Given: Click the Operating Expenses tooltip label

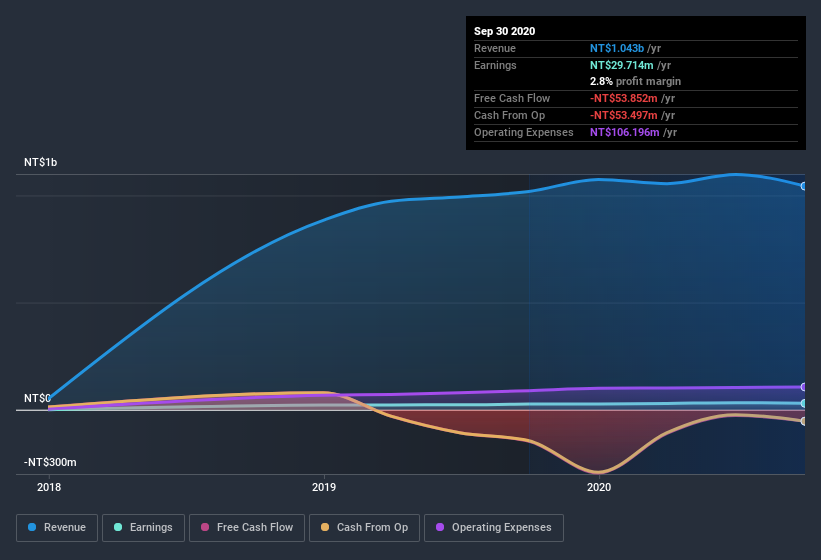Looking at the screenshot, I should point(524,132).
